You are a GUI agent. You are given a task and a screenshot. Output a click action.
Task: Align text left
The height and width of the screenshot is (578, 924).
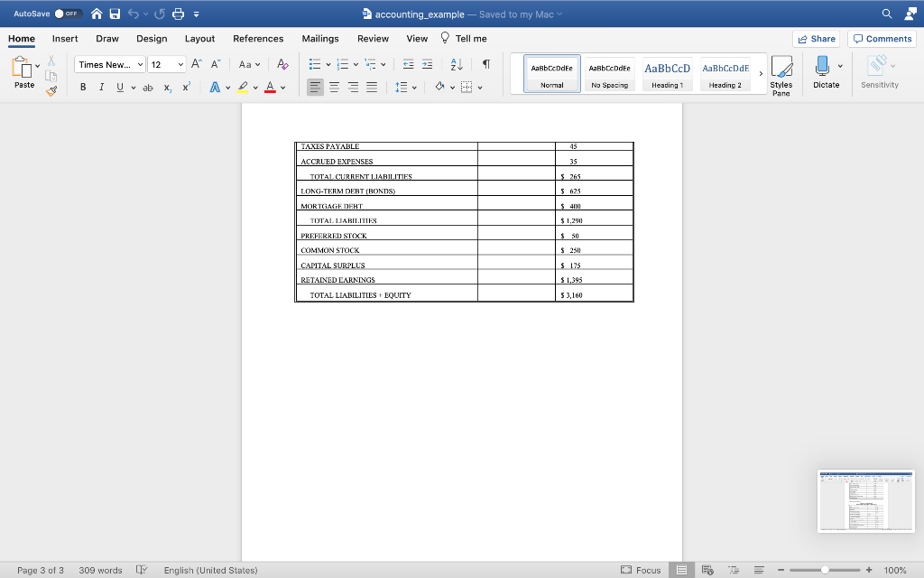click(315, 88)
